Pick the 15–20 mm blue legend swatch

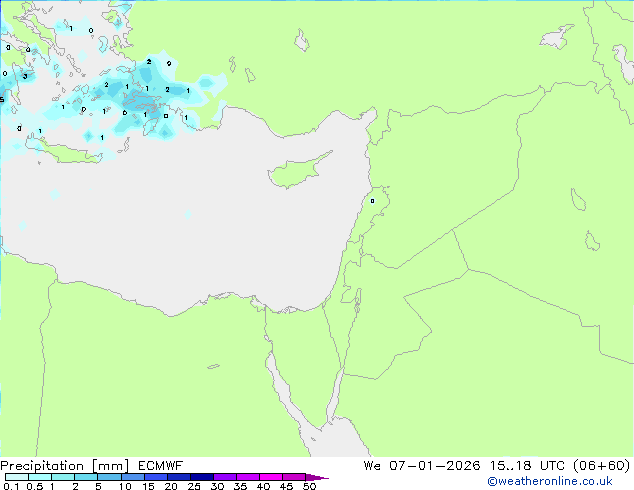click(156, 477)
